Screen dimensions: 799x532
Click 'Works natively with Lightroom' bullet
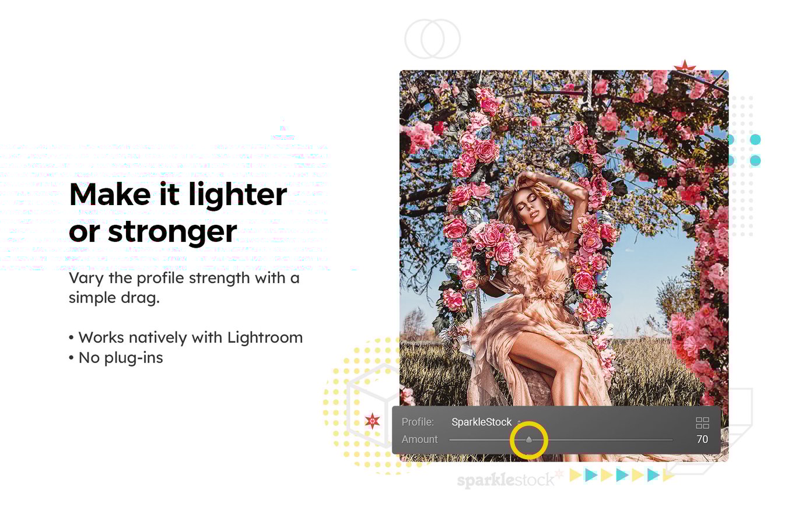(x=185, y=337)
